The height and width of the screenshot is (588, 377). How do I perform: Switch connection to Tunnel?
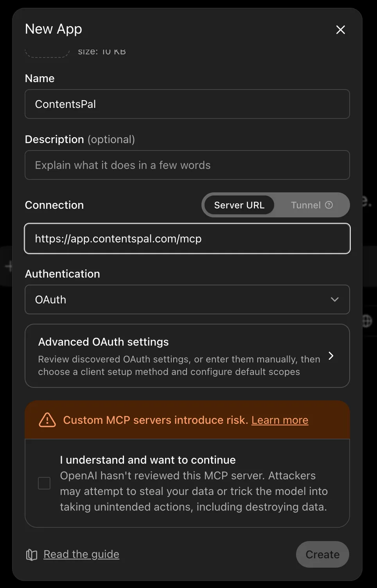(x=311, y=205)
